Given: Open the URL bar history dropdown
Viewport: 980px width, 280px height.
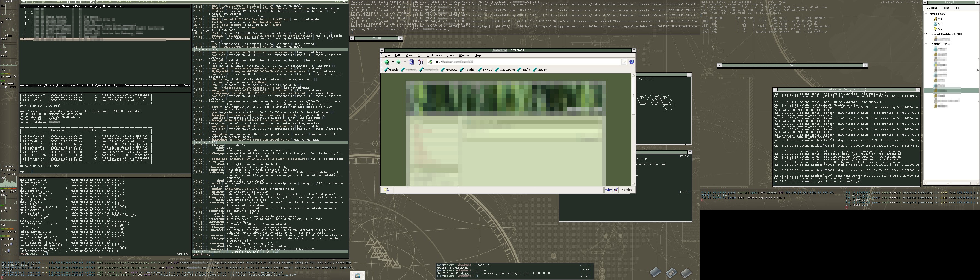Looking at the screenshot, I should [x=624, y=62].
